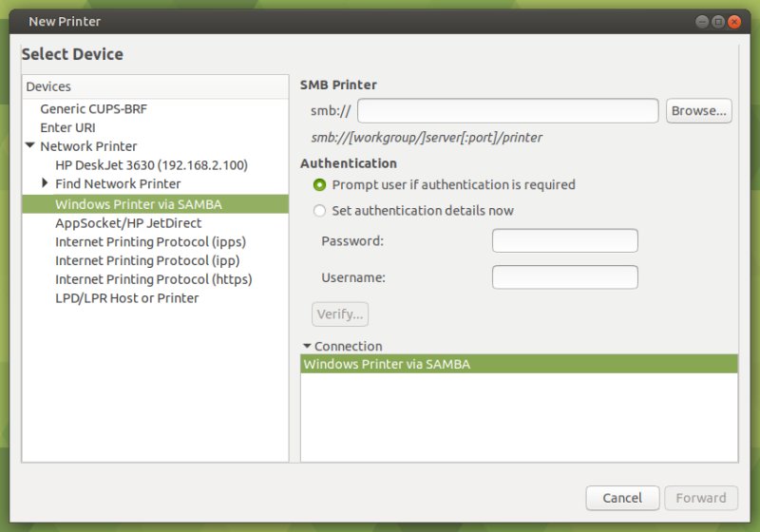The height and width of the screenshot is (532, 760).
Task: Click the Browse button for SMB
Action: (x=698, y=110)
